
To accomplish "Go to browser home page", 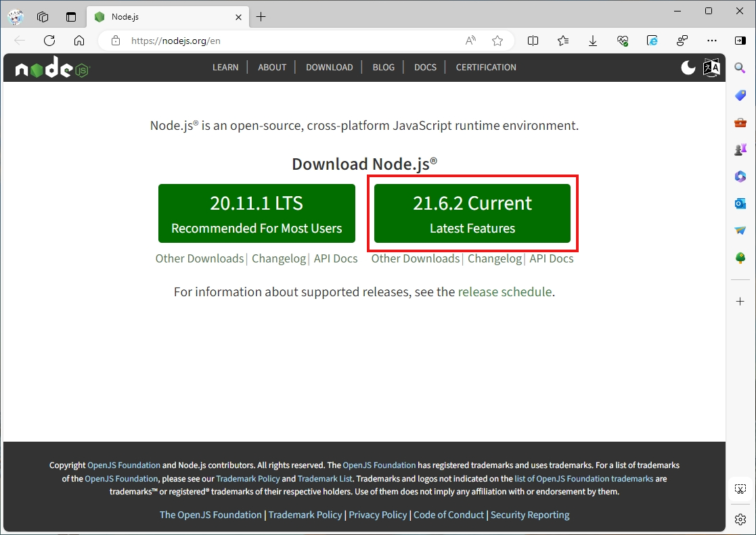I will coord(79,41).
